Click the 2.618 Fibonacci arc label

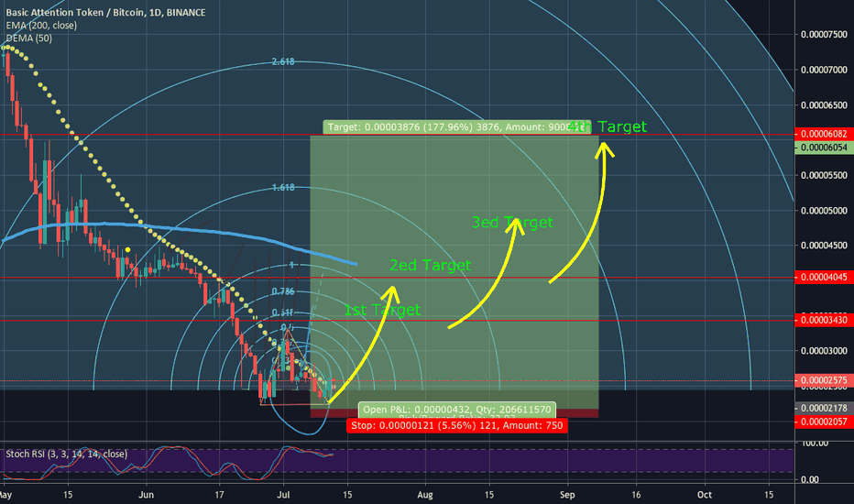pos(283,61)
